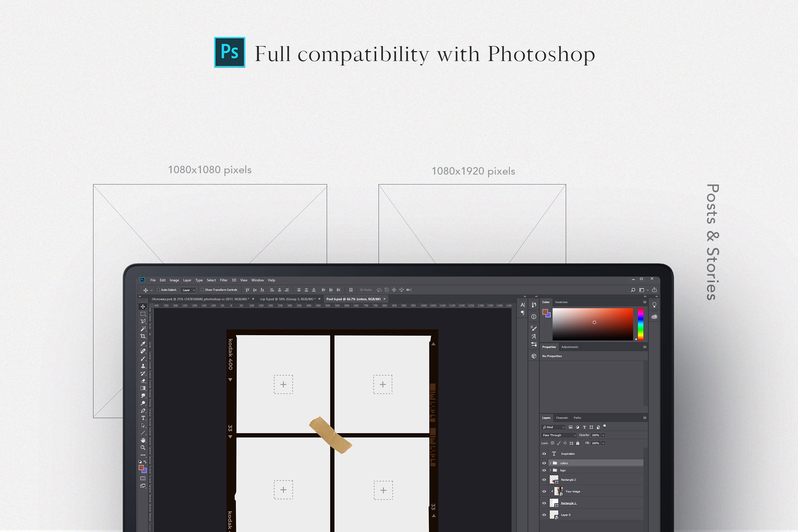Select the Gradient tool

143,388
